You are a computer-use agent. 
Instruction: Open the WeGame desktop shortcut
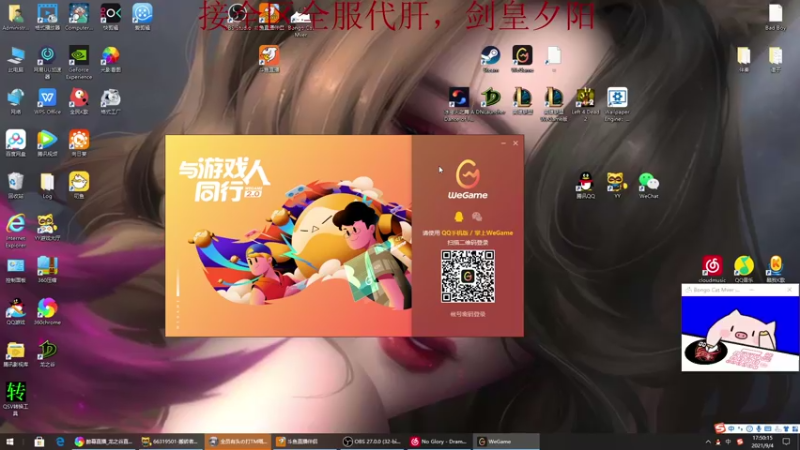coord(522,59)
